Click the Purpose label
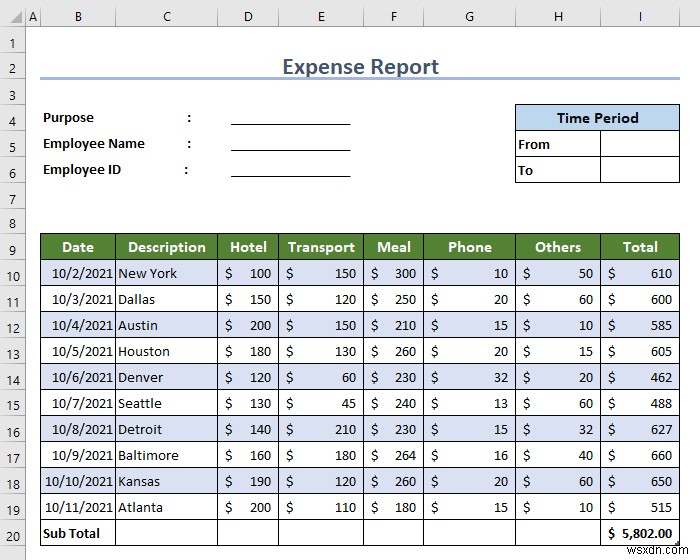 pos(68,118)
